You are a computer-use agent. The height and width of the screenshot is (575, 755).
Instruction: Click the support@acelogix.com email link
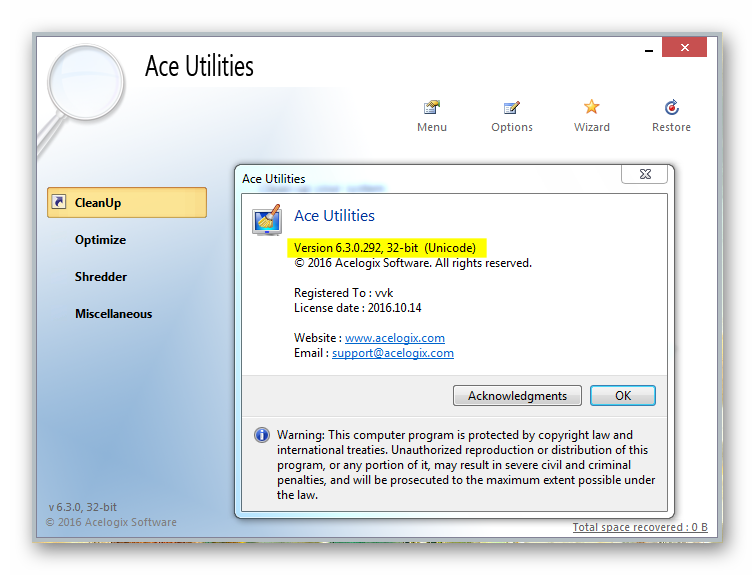coord(393,353)
